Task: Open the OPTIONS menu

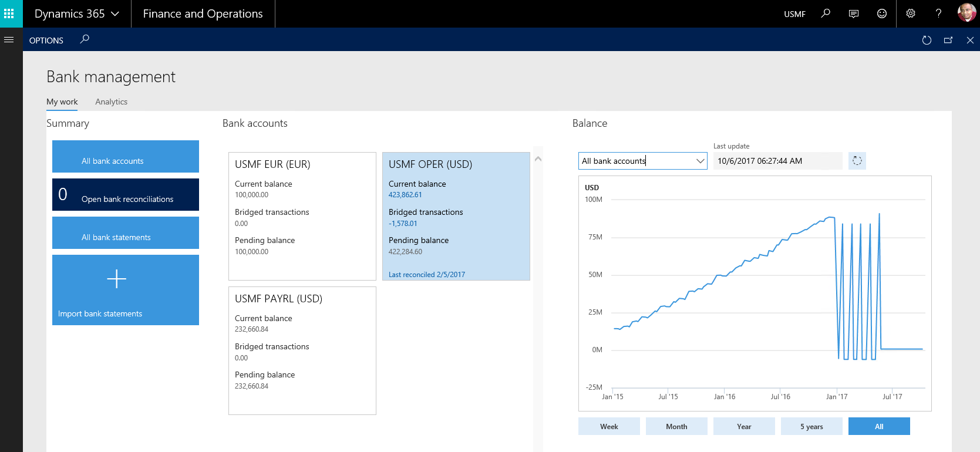Action: 46,41
